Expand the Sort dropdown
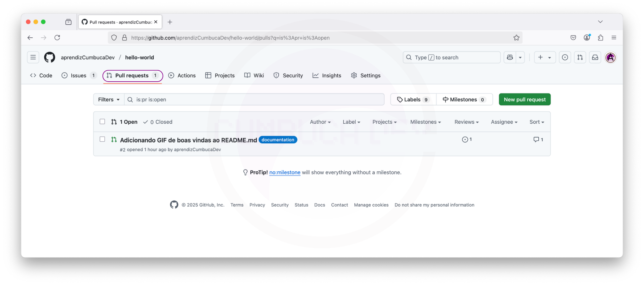The width and height of the screenshot is (644, 286). click(x=536, y=122)
